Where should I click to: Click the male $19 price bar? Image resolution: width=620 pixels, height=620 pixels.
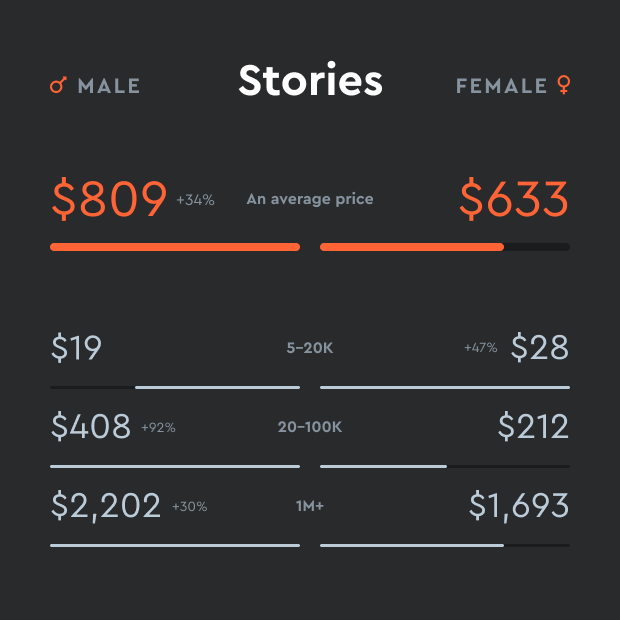pyautogui.click(x=217, y=387)
